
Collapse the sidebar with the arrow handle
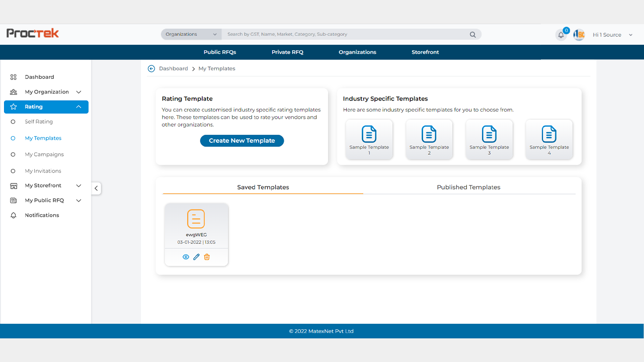point(96,189)
